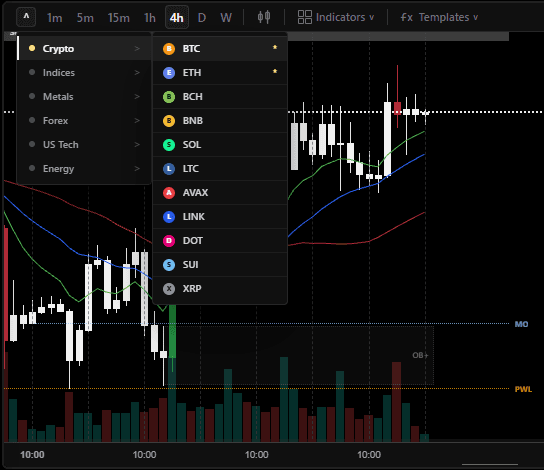Viewport: 544px width, 470px height.
Task: Open the candlestick chart type icon
Action: (264, 17)
